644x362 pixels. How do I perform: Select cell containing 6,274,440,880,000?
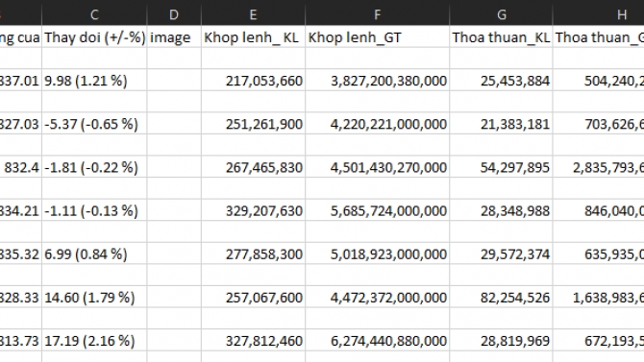pyautogui.click(x=378, y=341)
